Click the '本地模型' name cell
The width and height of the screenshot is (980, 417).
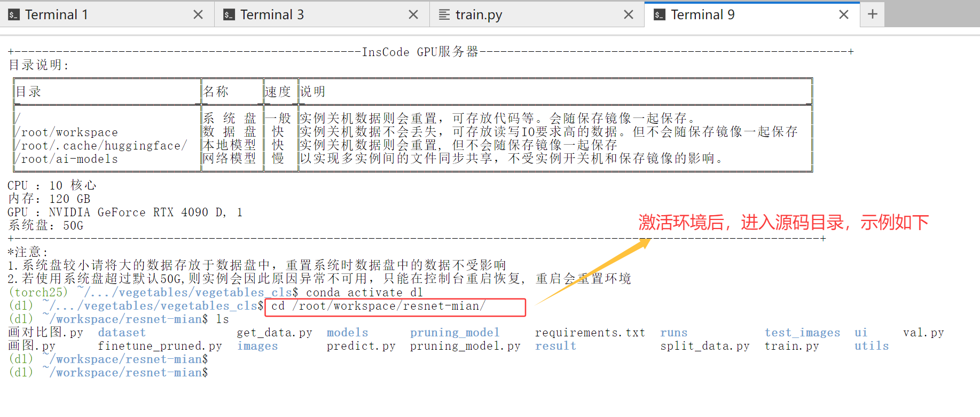click(230, 145)
